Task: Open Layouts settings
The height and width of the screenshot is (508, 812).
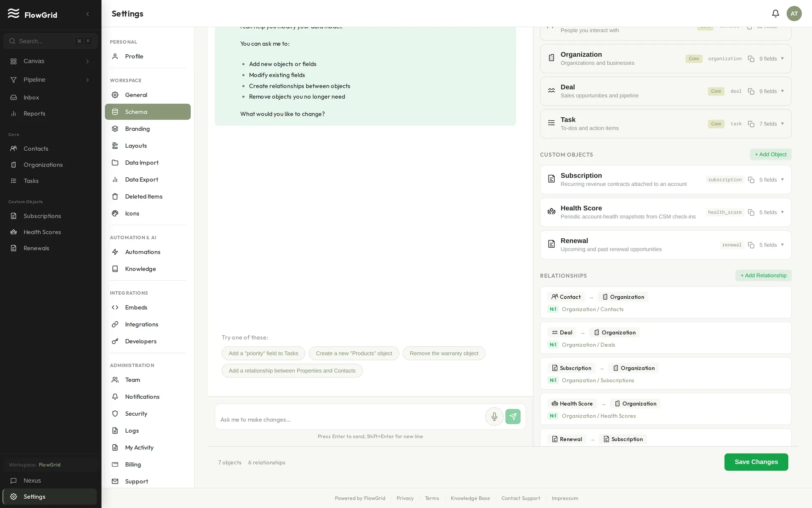Action: [148, 146]
